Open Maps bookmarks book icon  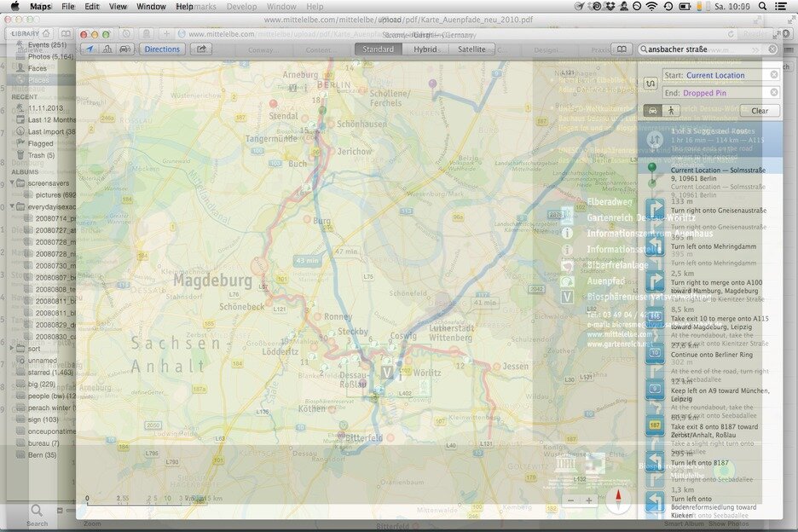622,49
